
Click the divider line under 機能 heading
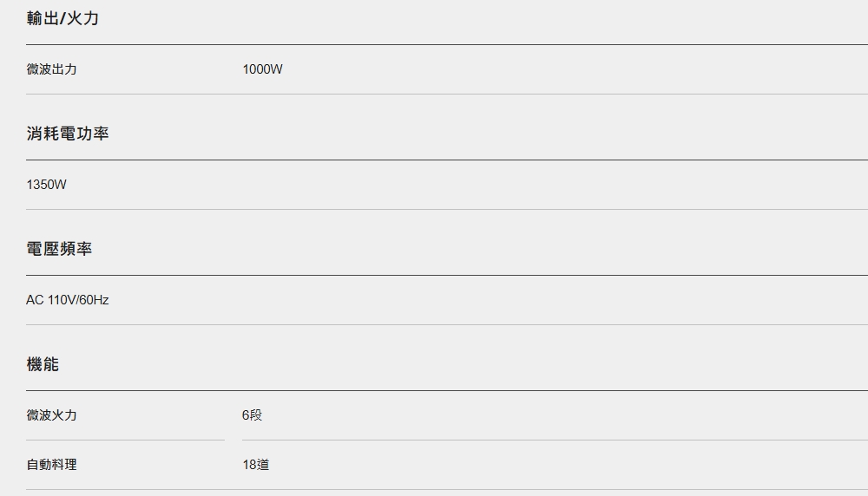pos(447,390)
